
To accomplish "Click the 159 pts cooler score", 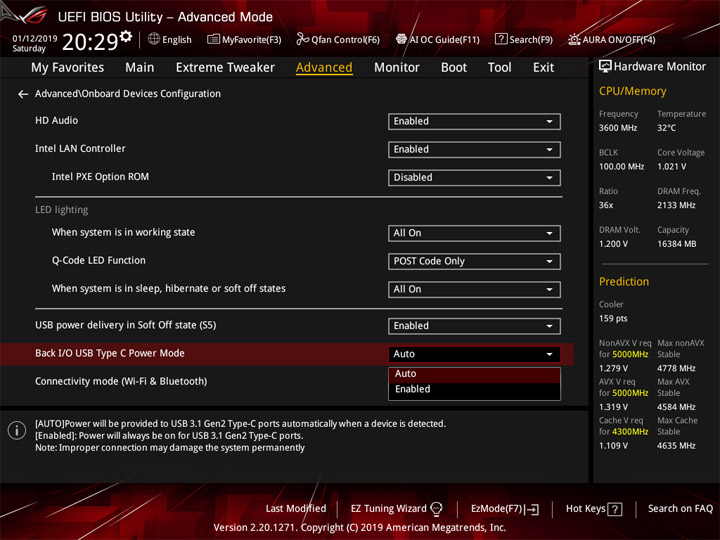I will point(613,318).
